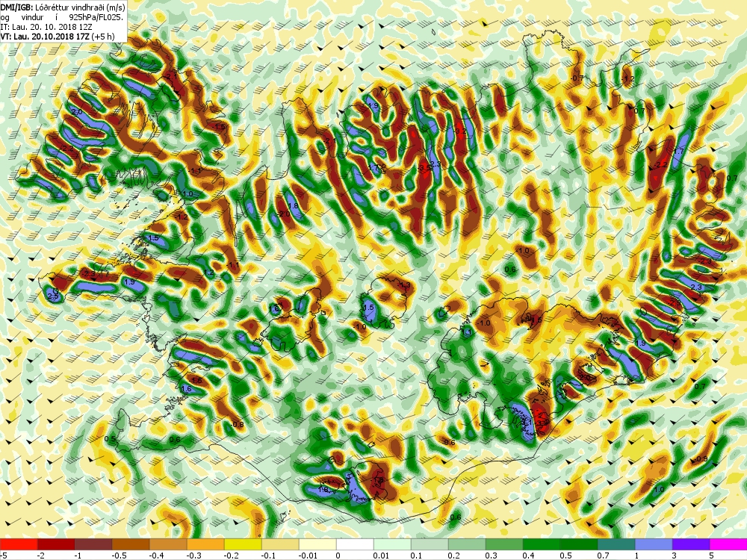Click the '-3.2' value label on the map
Image resolution: width=747 pixels, height=560 pixels.
pos(459,131)
